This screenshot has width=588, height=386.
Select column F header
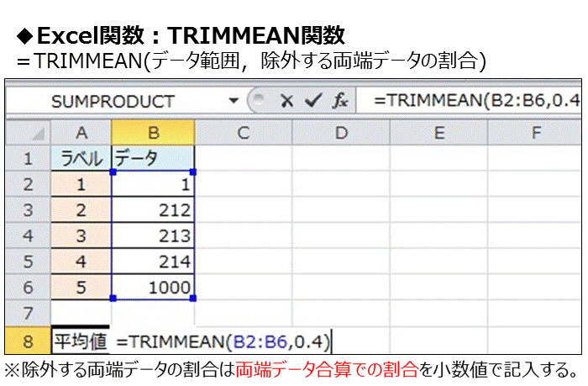(535, 133)
